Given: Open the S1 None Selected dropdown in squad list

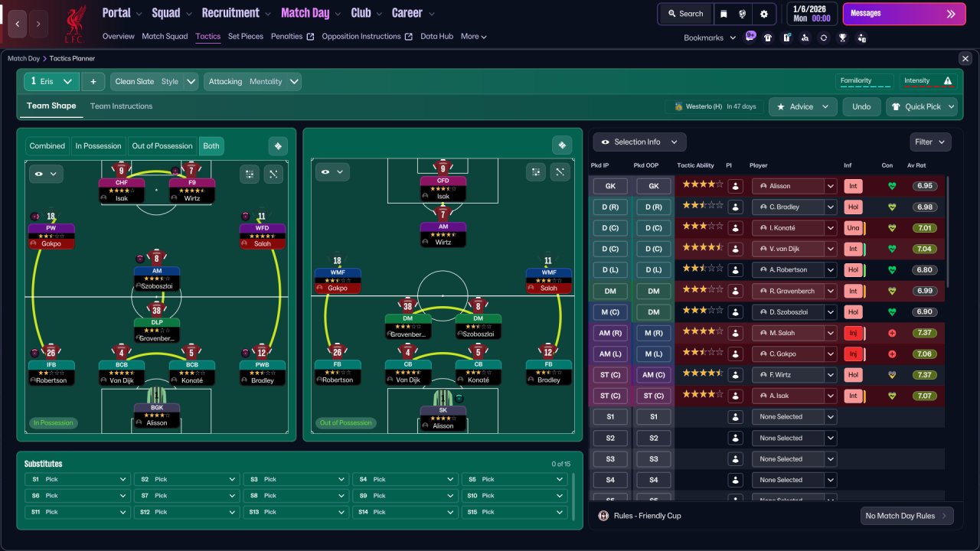Looking at the screenshot, I should 794,417.
